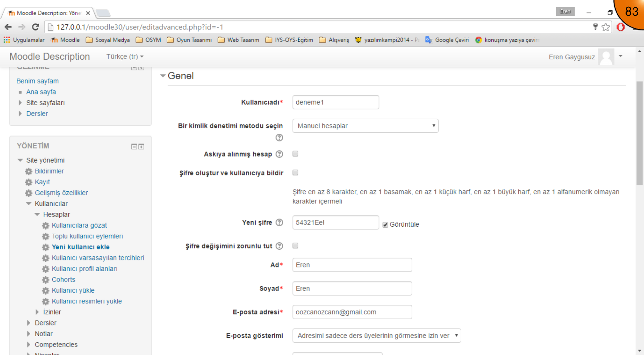Open Kullanıcı varsayılan tercihleri link
This screenshot has width=644, height=362.
[x=98, y=258]
